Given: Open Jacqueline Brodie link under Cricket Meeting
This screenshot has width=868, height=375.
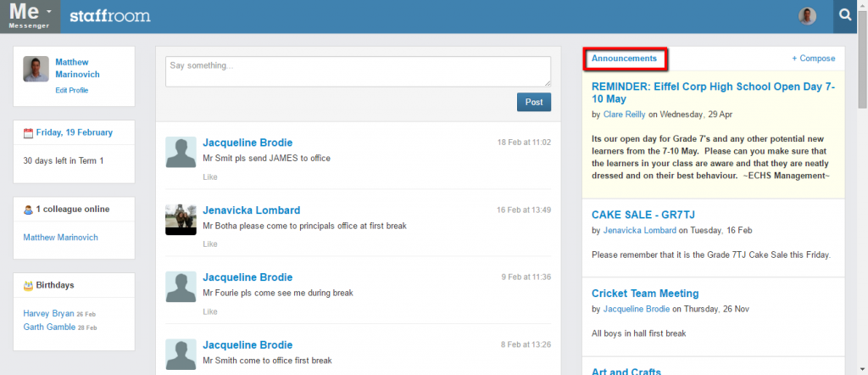Looking at the screenshot, I should point(637,309).
